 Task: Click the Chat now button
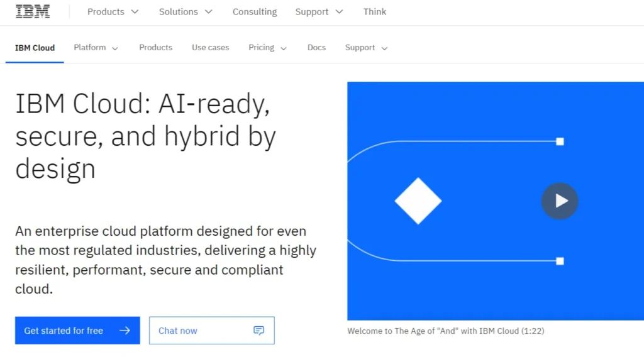(211, 331)
